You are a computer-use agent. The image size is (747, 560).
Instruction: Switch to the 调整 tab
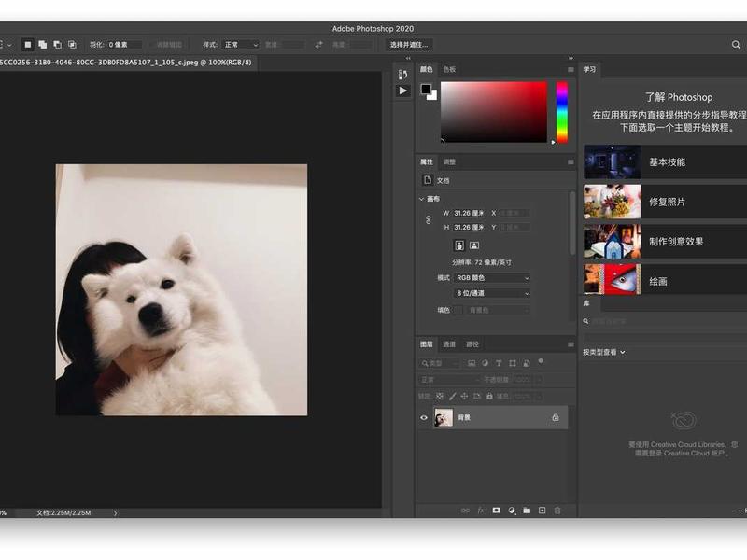449,161
